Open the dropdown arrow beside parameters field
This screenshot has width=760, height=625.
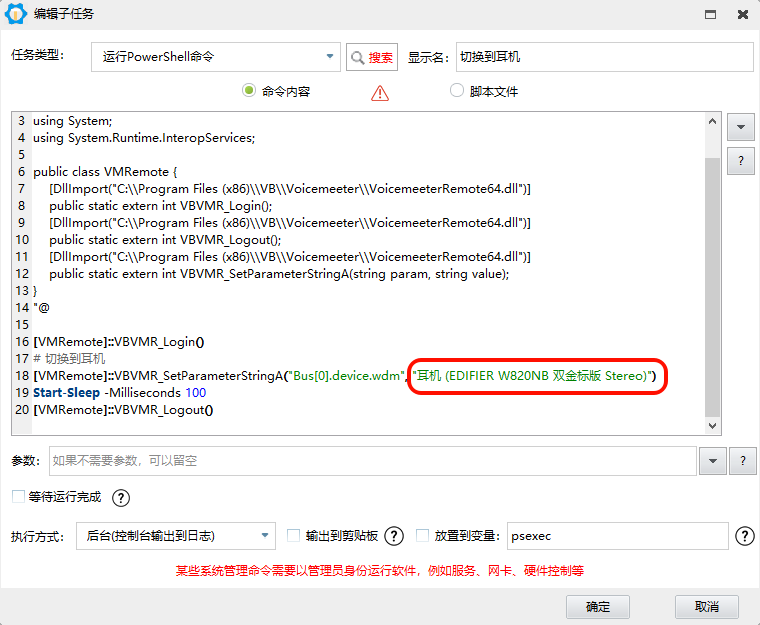(x=712, y=461)
